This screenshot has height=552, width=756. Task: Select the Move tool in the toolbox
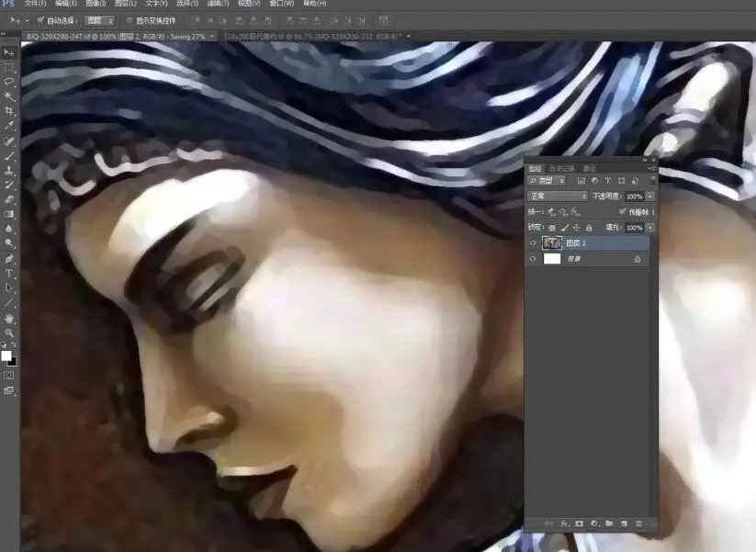pos(9,52)
